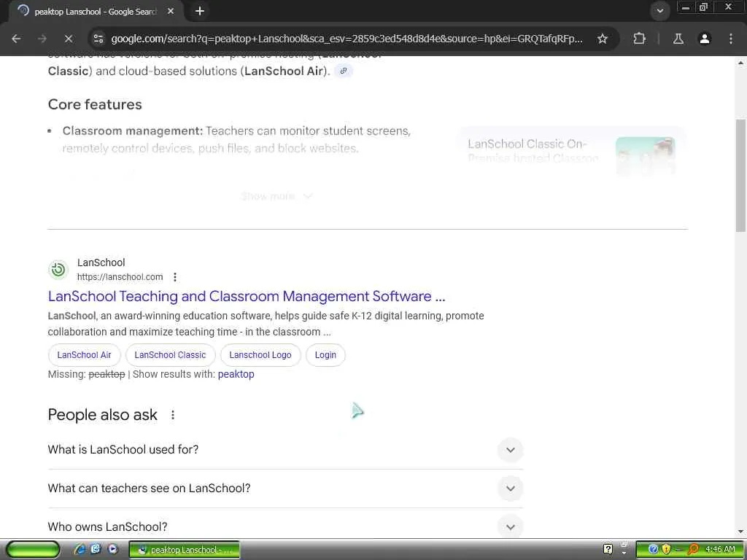This screenshot has width=747, height=560.
Task: Open site information icon in address bar
Action: 98,39
